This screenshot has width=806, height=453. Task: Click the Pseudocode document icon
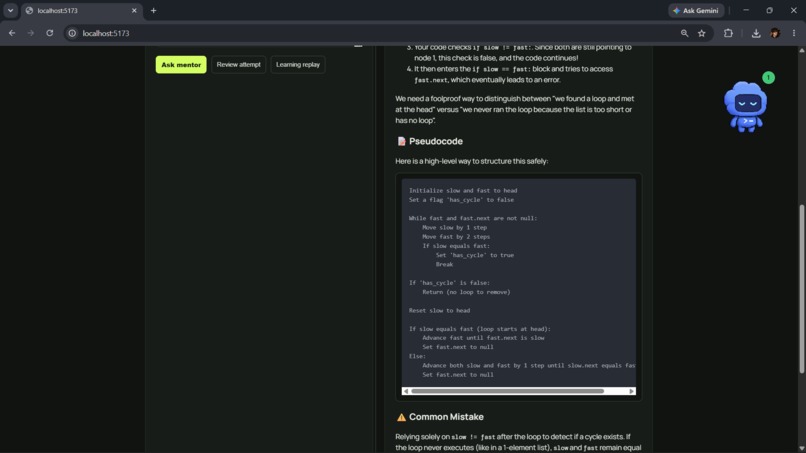point(401,141)
